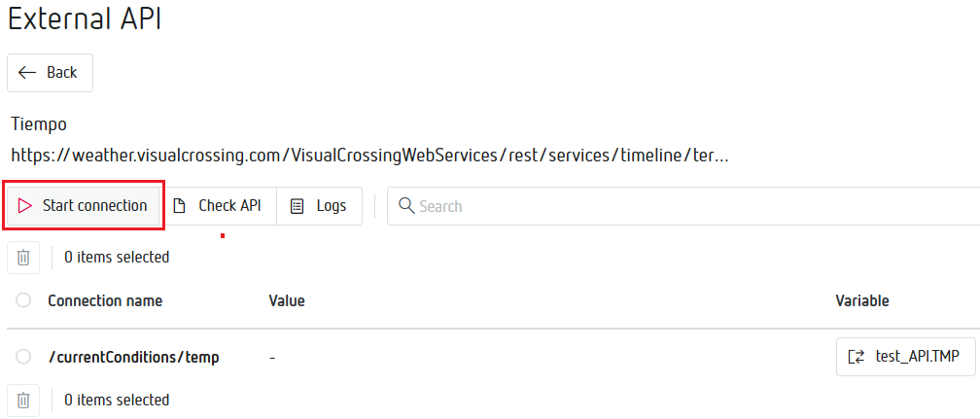
Task: Click the document icon beside Check API
Action: point(179,206)
